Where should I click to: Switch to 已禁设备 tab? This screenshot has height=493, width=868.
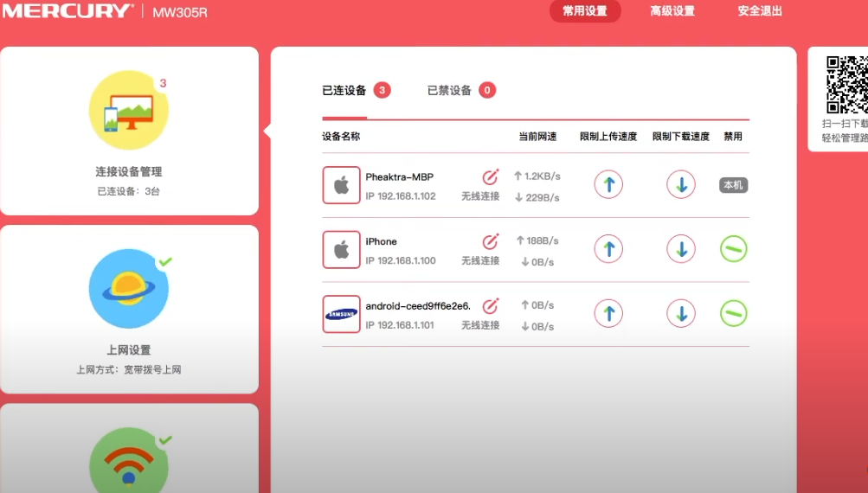450,91
